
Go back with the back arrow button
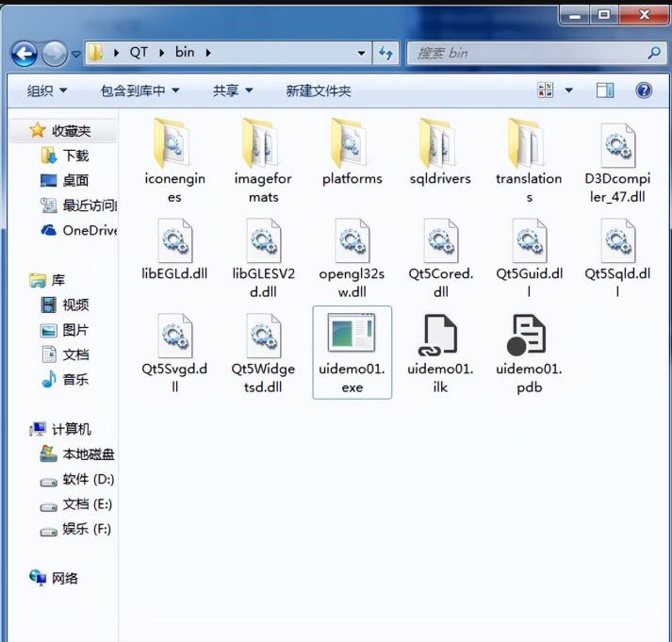(x=24, y=54)
